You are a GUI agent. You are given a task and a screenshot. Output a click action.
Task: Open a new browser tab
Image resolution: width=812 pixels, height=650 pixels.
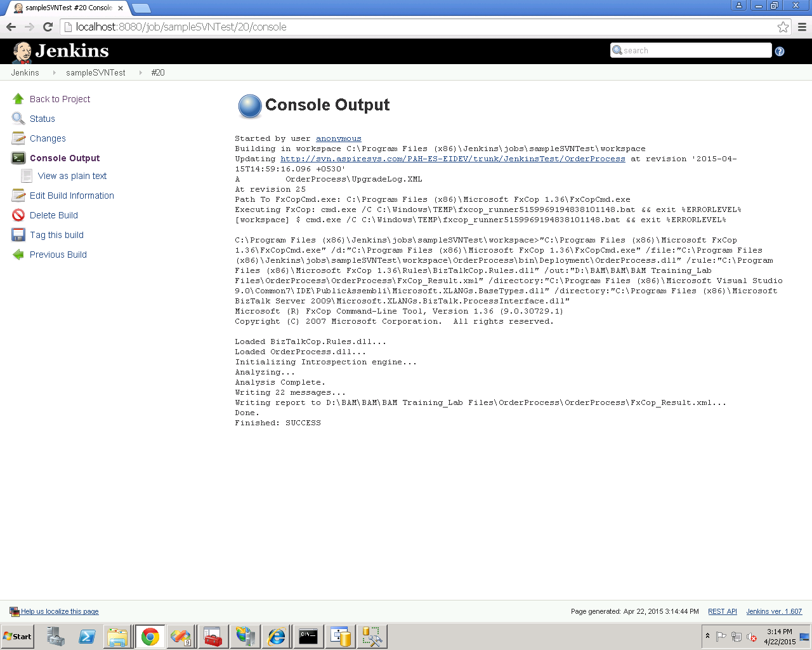[x=141, y=8]
